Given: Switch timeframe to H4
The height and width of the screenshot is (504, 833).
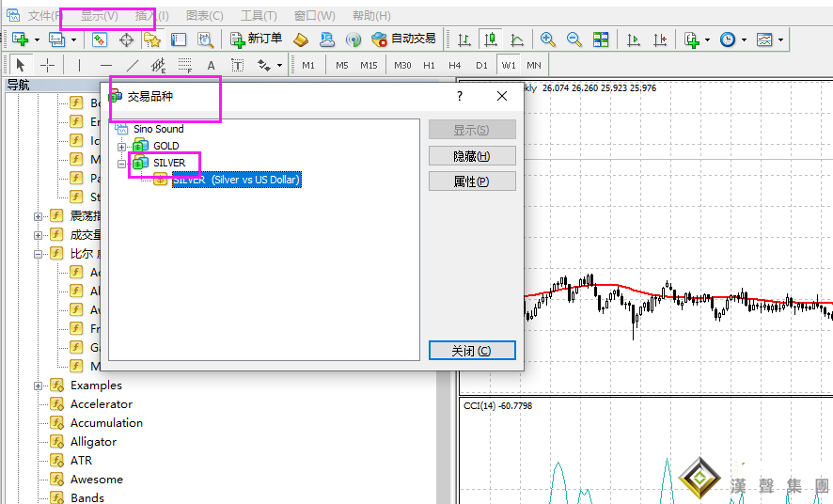Looking at the screenshot, I should (455, 65).
